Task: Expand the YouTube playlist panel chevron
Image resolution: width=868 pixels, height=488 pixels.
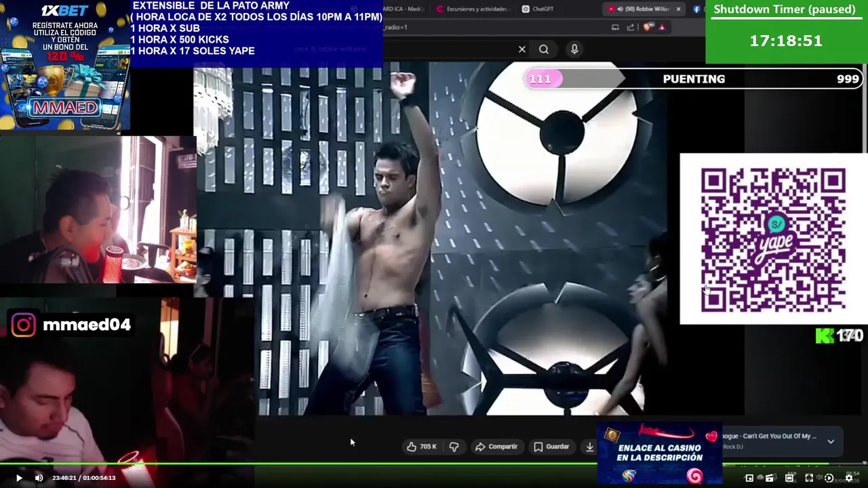Action: click(x=831, y=441)
